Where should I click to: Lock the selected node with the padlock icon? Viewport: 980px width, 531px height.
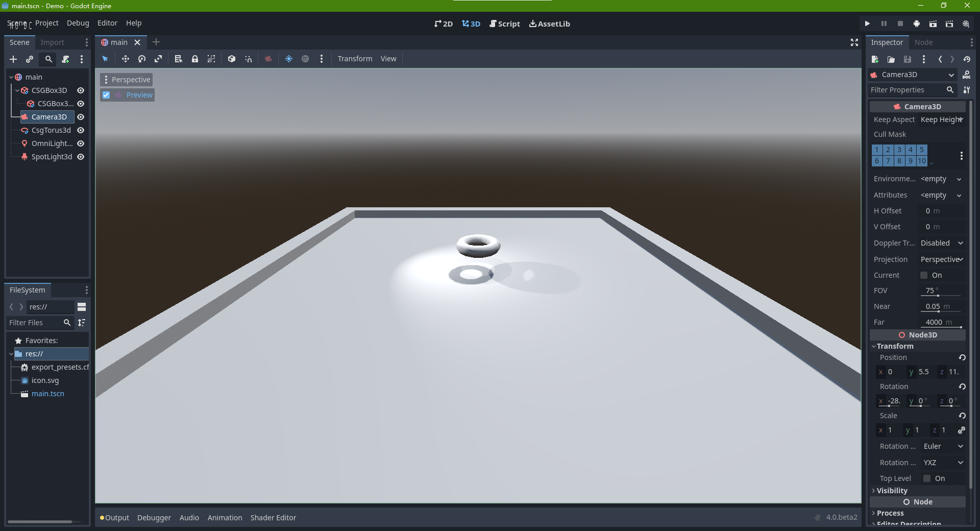click(195, 59)
